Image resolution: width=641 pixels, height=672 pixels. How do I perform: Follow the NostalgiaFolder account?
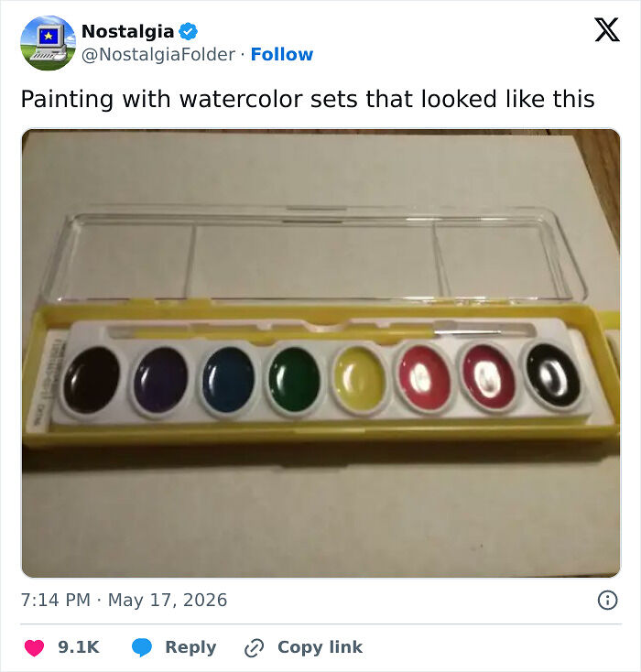coord(282,54)
